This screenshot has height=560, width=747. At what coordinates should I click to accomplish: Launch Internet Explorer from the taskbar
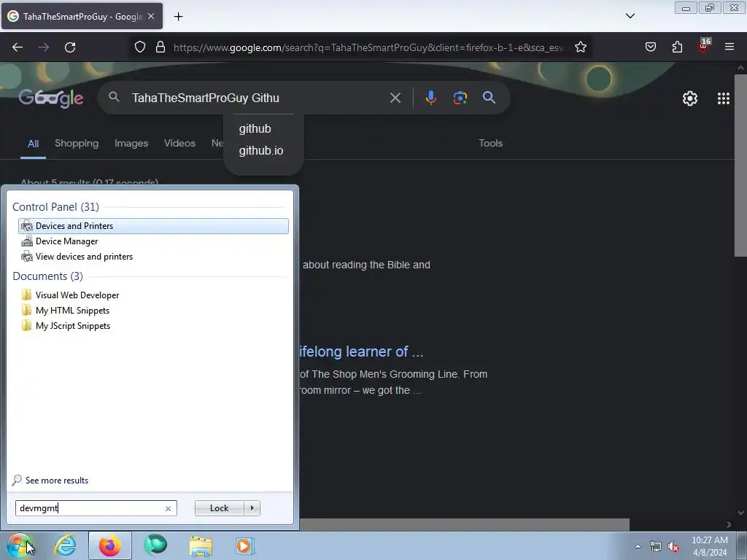pos(65,545)
